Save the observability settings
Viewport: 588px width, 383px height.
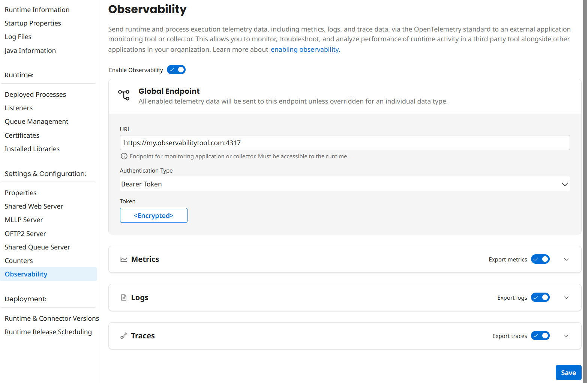coord(568,372)
